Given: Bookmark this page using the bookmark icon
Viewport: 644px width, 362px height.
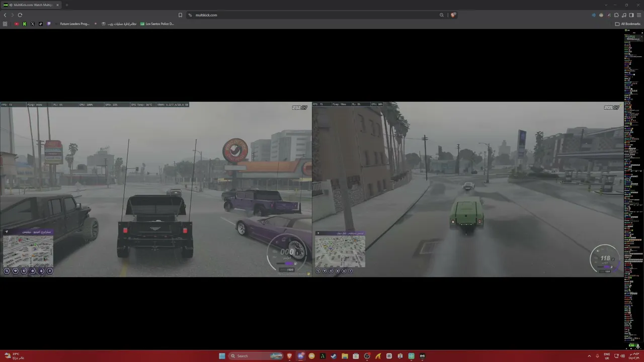Looking at the screenshot, I should coord(180,15).
